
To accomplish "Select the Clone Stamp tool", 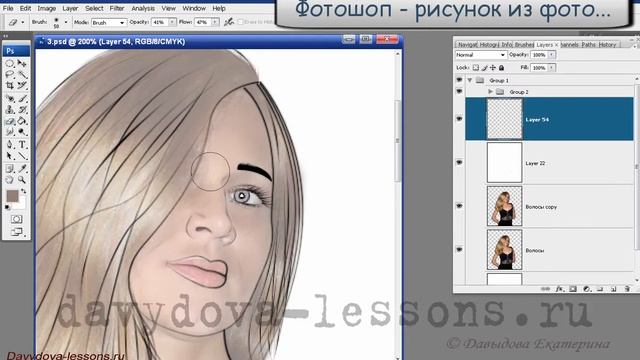I will pyautogui.click(x=10, y=110).
